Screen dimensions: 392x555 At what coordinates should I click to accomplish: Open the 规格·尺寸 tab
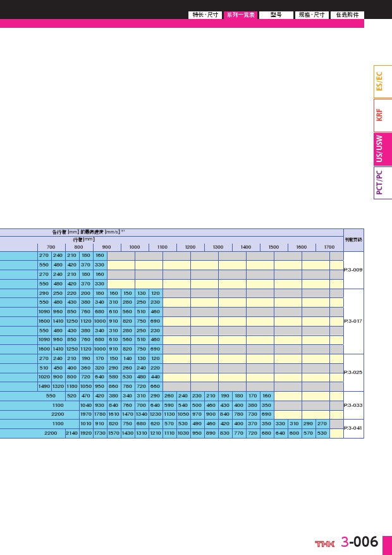click(312, 15)
